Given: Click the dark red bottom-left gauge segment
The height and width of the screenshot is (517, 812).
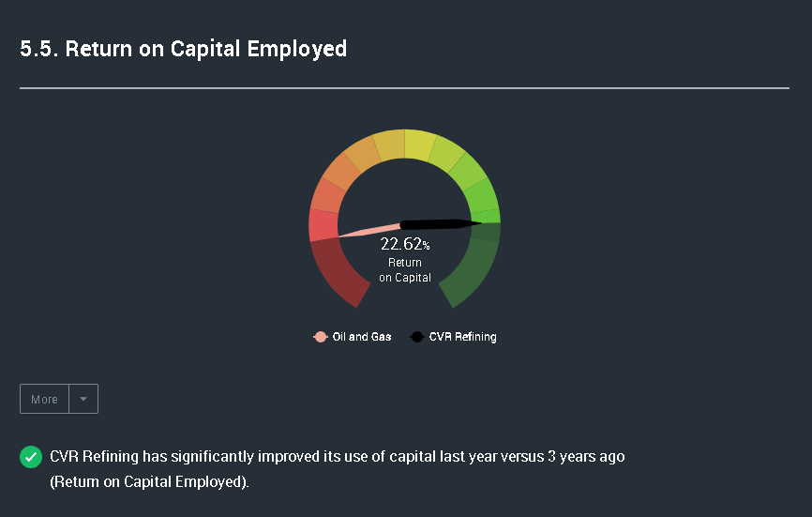Looking at the screenshot, I should 340,271.
